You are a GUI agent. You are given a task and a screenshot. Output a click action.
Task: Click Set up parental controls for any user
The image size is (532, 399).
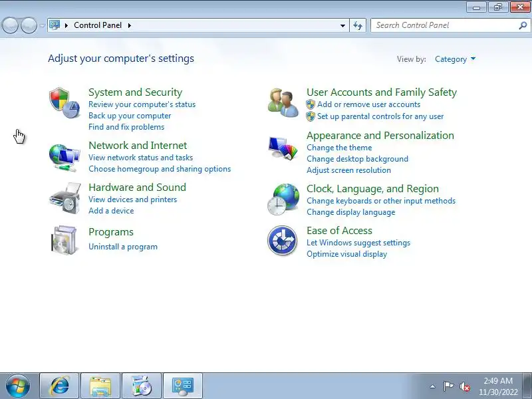coord(380,116)
